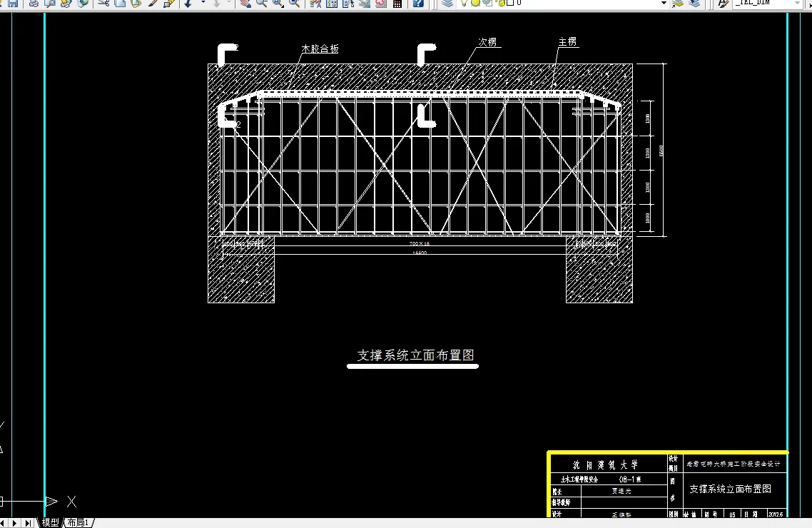Click the Copy icon
Image resolution: width=812 pixels, height=528 pixels.
[x=120, y=3]
